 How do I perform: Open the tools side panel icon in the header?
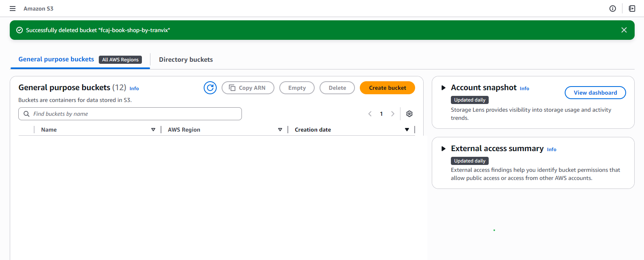632,9
